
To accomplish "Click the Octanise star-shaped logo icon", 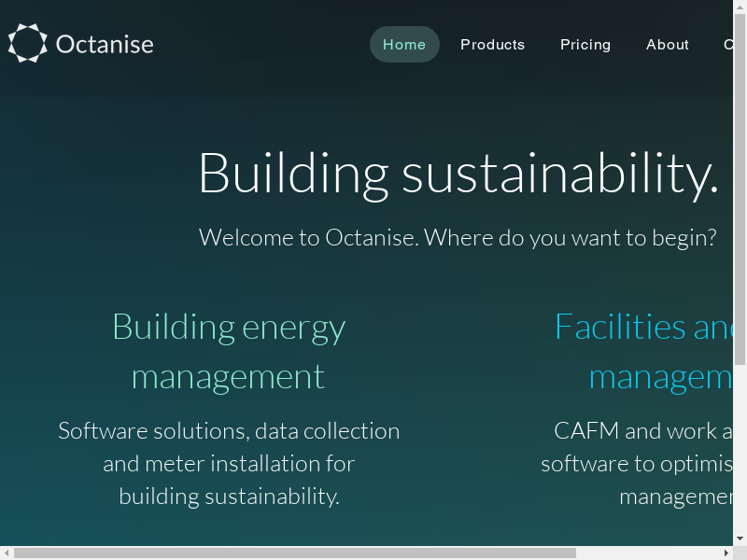I will click(x=27, y=44).
